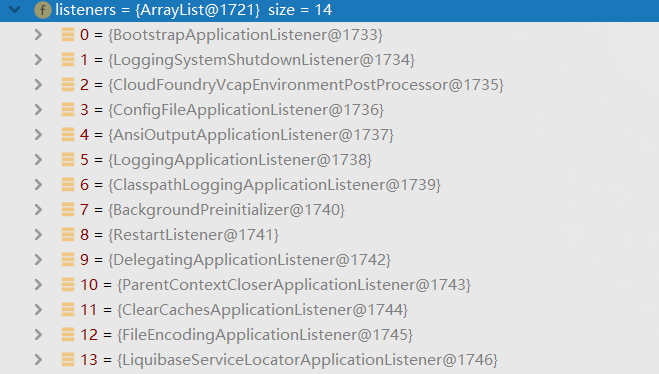Click array element icon for index 4
The width and height of the screenshot is (659, 374).
pyautogui.click(x=68, y=134)
